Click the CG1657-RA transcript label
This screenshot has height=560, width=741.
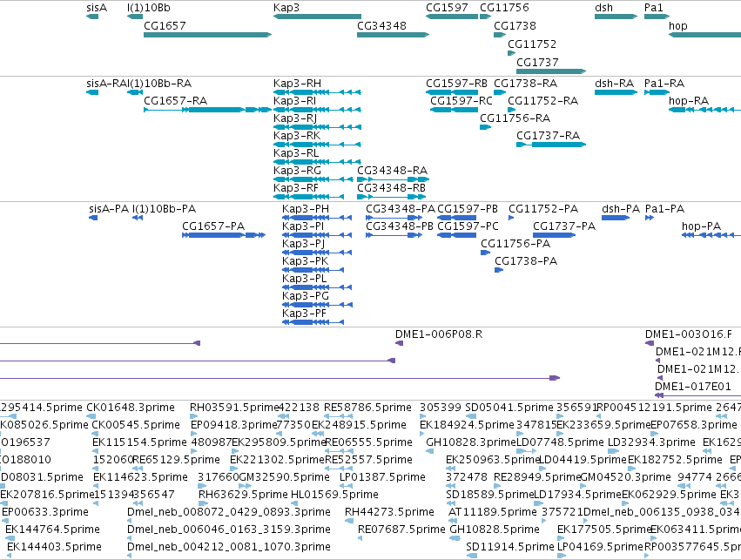point(175,101)
